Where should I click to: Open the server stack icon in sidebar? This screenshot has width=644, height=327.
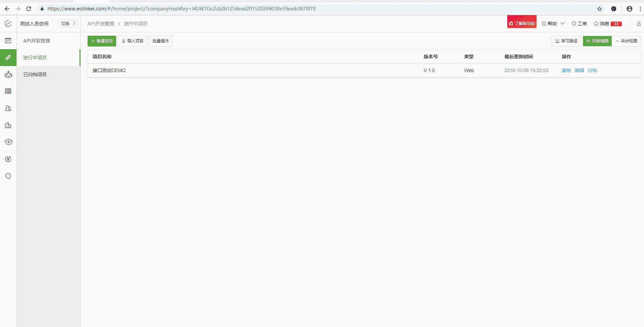tap(8, 91)
